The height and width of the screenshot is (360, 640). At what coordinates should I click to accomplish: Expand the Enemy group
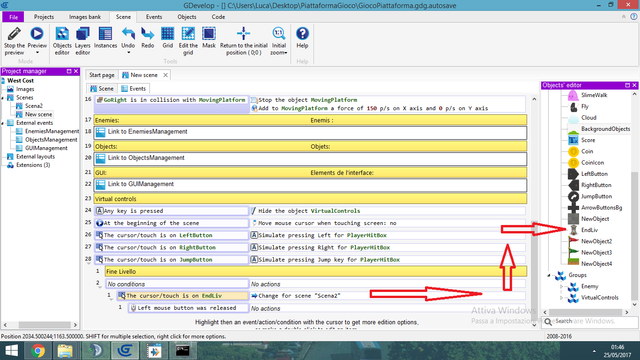(561, 287)
